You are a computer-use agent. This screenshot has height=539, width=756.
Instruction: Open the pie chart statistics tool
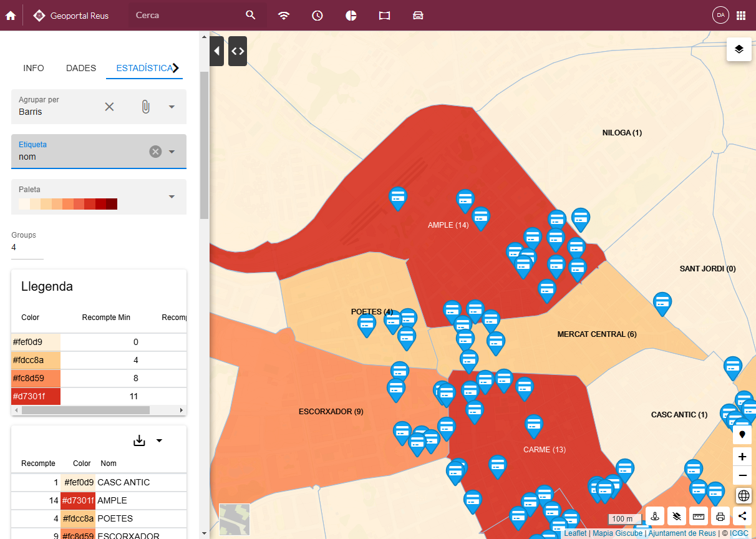pos(351,16)
